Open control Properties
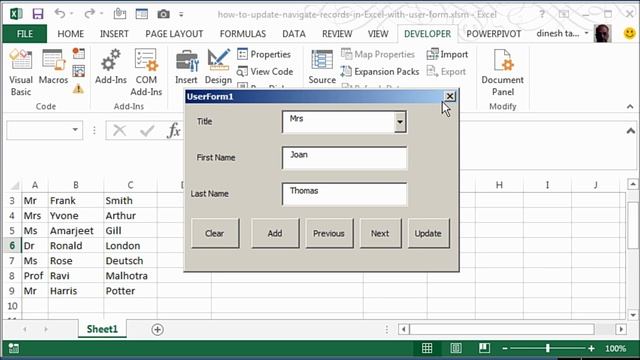This screenshot has height=360, width=640. [264, 54]
